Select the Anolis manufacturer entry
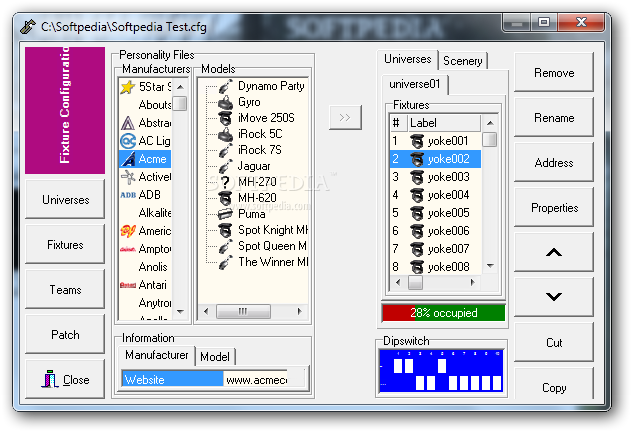 [x=153, y=267]
